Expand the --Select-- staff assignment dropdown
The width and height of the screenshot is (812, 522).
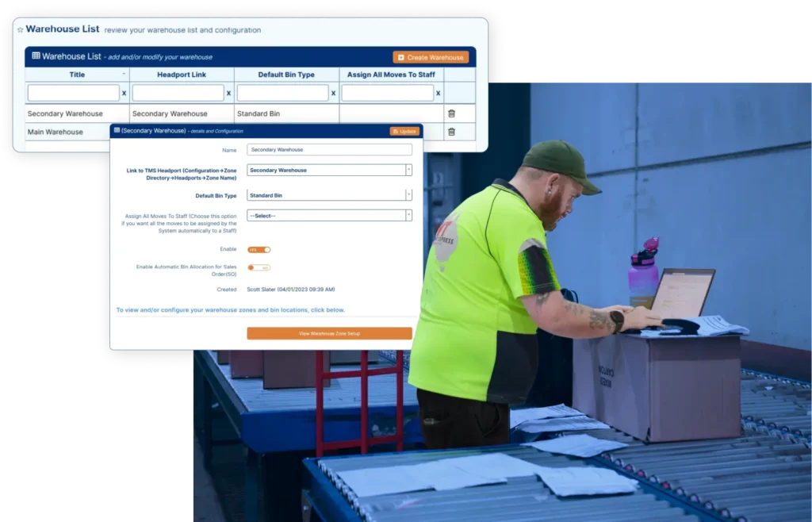tap(408, 216)
